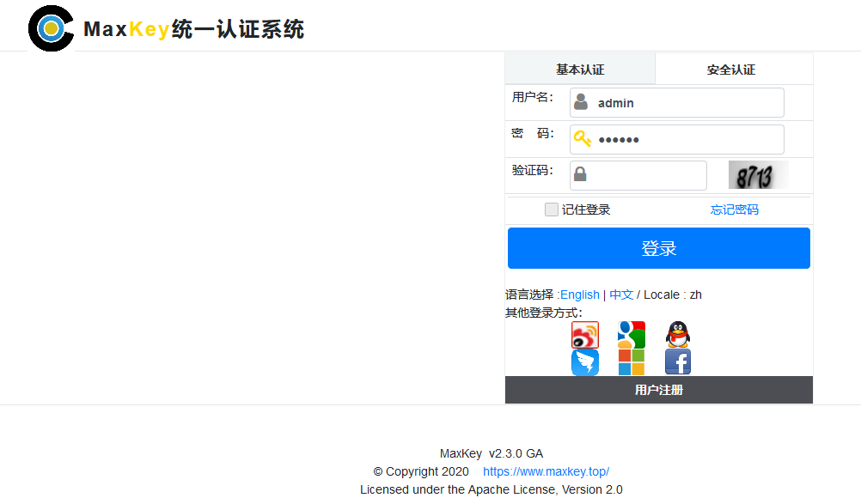Click the MaxKey logo
The height and width of the screenshot is (504, 861).
[51, 27]
